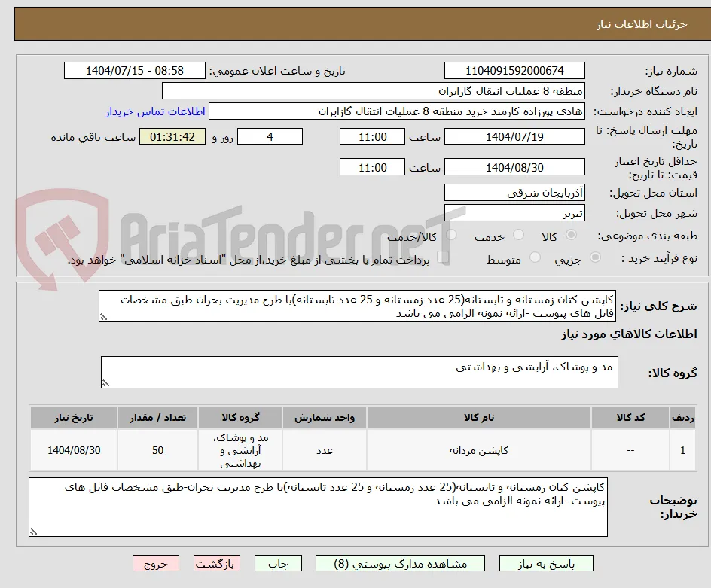Select the جزیی purchase type radio

(x=595, y=257)
